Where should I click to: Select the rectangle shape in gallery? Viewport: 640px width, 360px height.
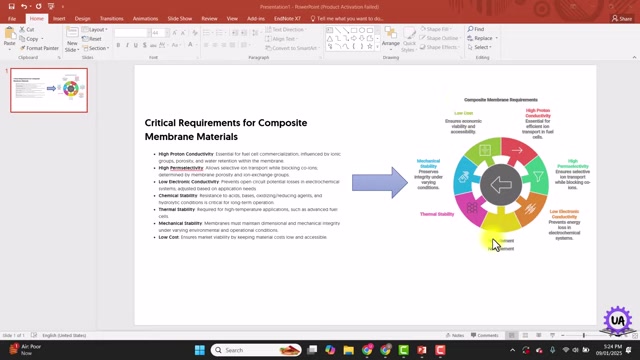[x=354, y=30]
